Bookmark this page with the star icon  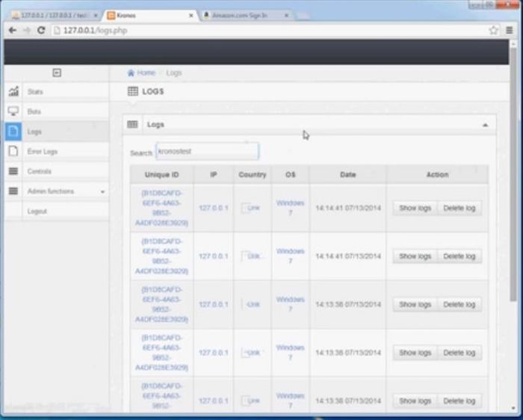coord(493,31)
